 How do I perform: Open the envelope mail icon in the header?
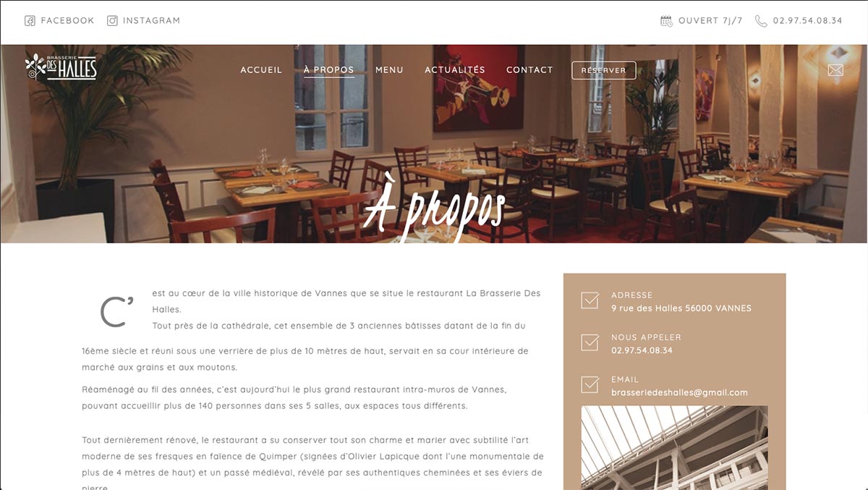pyautogui.click(x=835, y=70)
